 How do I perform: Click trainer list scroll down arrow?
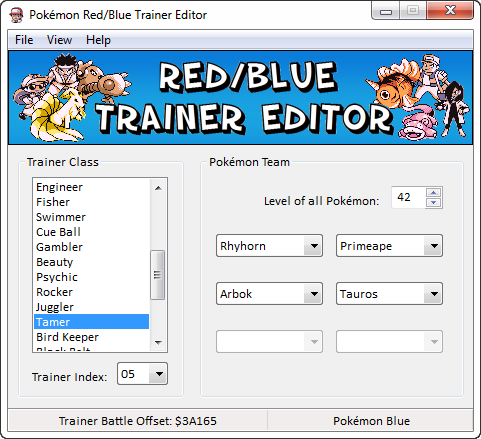158,343
